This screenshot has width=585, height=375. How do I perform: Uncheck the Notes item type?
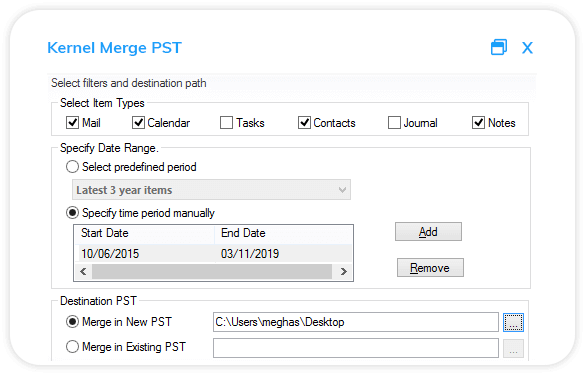(x=478, y=122)
